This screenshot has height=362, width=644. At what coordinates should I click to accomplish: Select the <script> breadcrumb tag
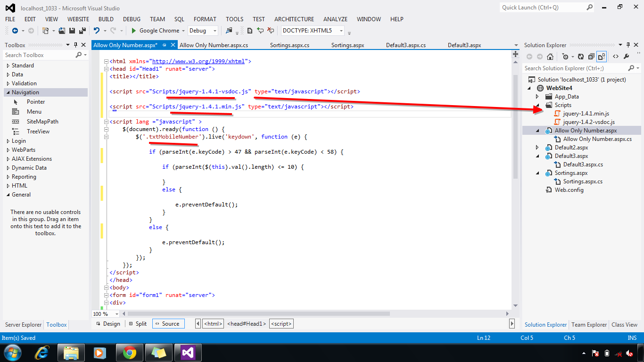tap(281, 324)
